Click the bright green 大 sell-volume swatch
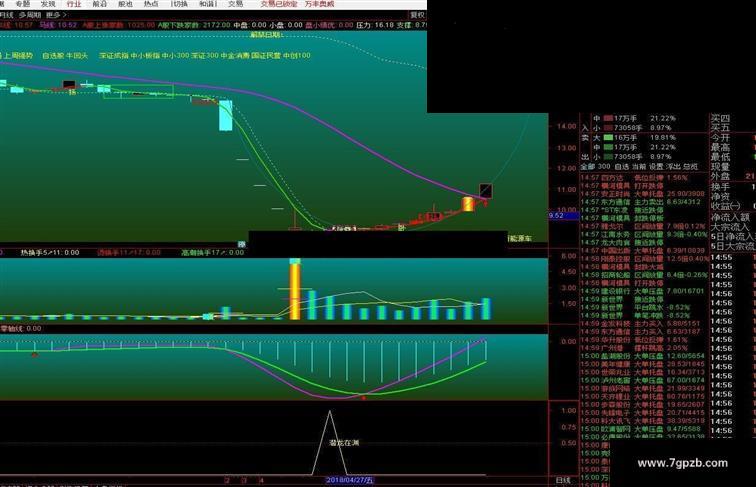The width and height of the screenshot is (756, 487). [x=608, y=137]
